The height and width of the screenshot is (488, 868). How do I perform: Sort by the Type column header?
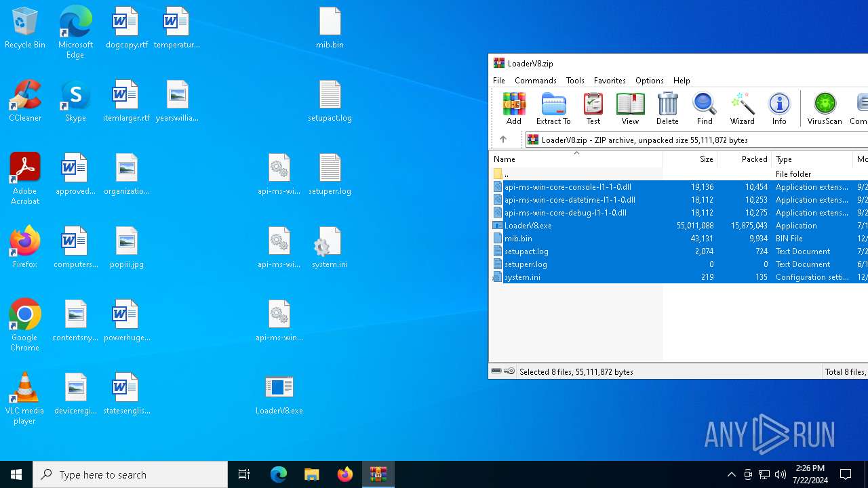pyautogui.click(x=812, y=159)
